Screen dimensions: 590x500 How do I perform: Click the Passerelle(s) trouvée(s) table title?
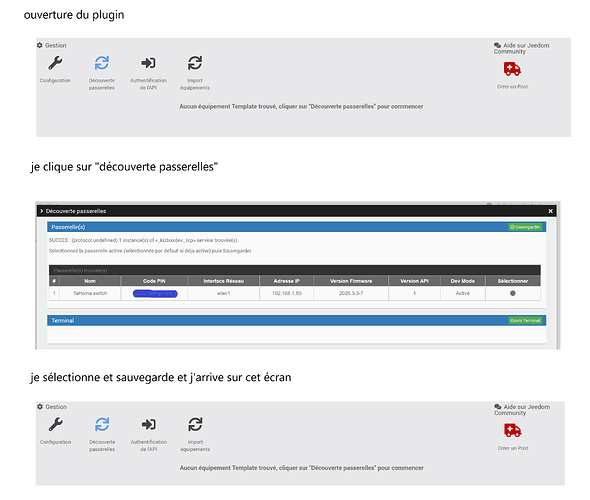coord(80,271)
